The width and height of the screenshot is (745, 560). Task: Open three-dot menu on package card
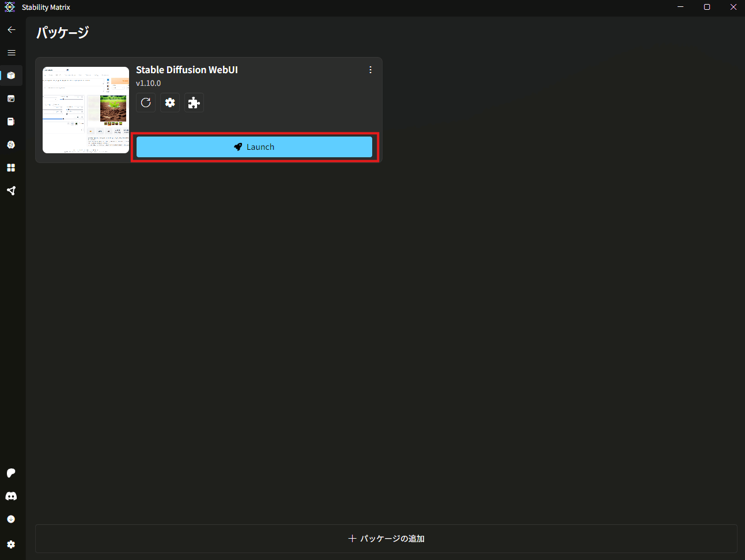point(370,70)
